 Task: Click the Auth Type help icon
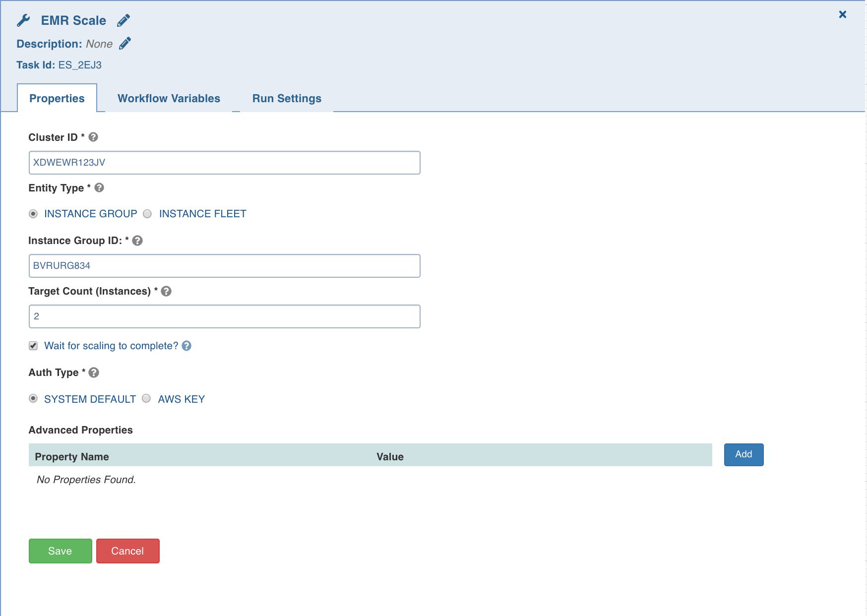(x=94, y=372)
